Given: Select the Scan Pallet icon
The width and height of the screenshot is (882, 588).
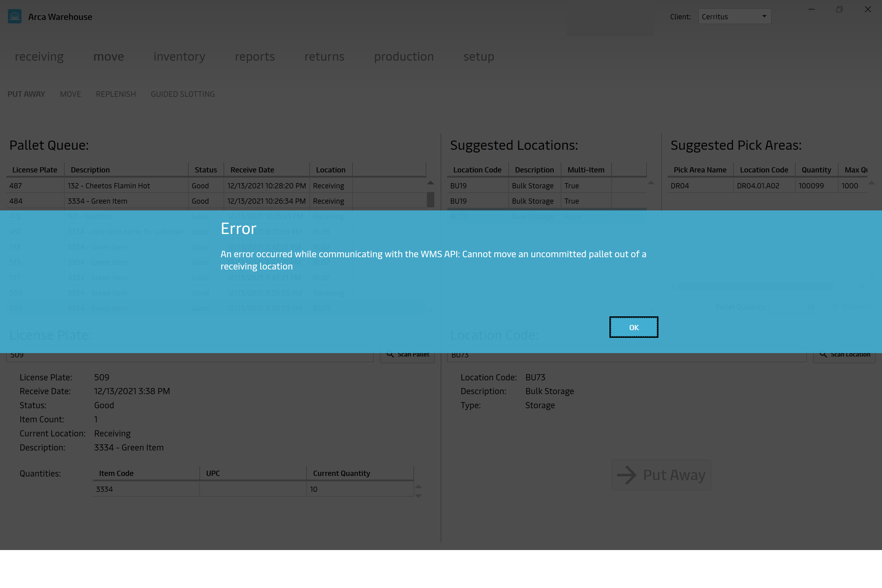Looking at the screenshot, I should tap(390, 354).
